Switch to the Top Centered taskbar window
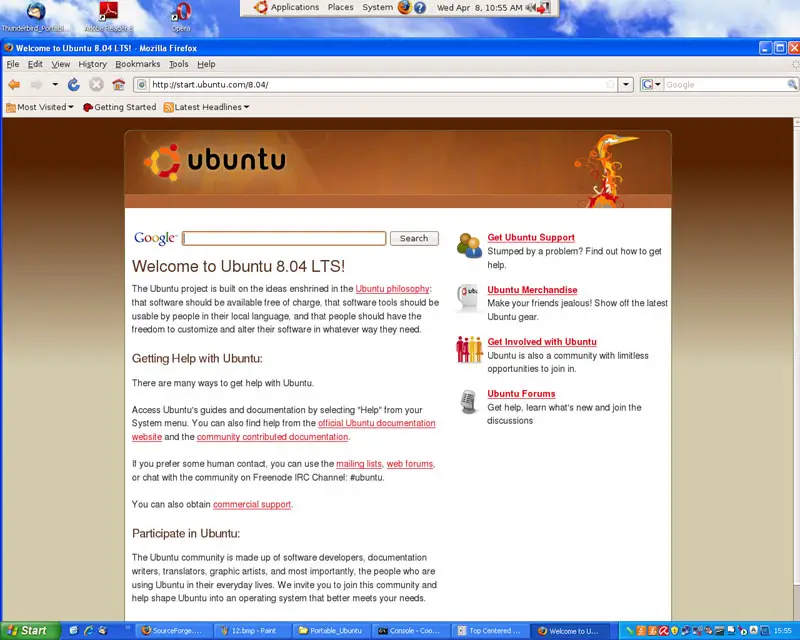Viewport: 800px width, 640px height. pos(489,631)
